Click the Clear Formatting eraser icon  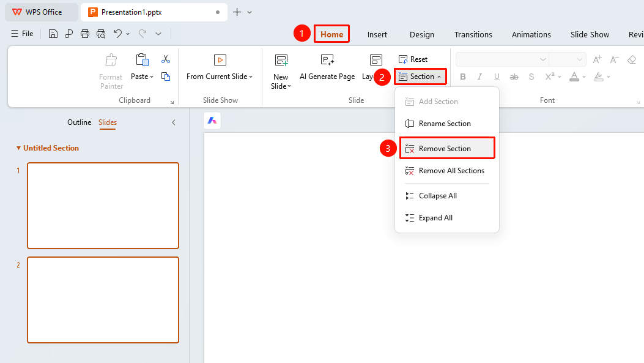[x=632, y=59]
